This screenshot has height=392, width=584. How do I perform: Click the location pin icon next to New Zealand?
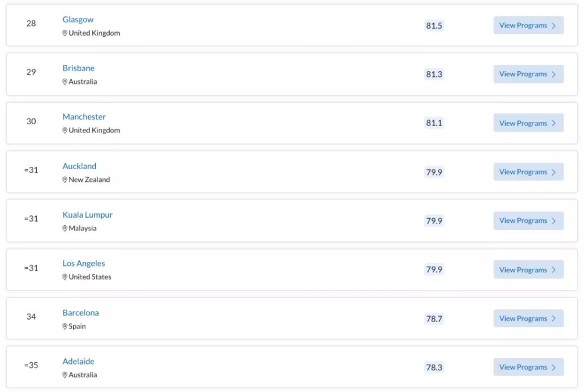[x=65, y=180]
